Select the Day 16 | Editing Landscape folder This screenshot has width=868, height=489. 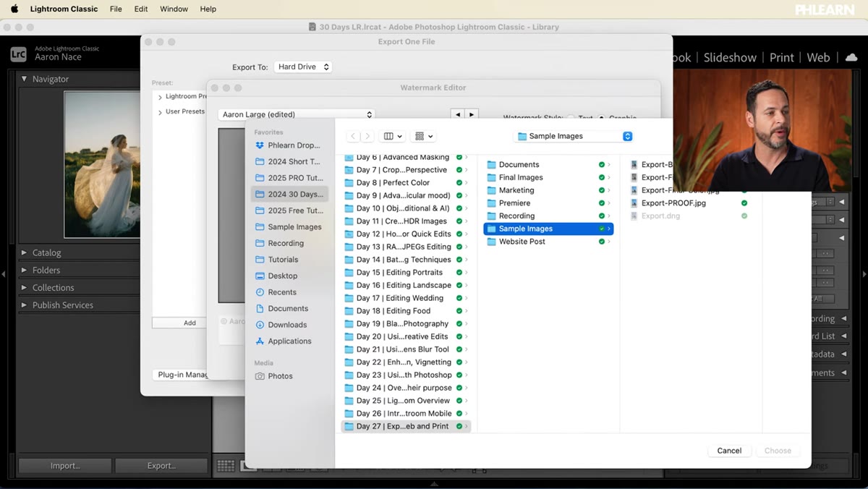pos(406,285)
